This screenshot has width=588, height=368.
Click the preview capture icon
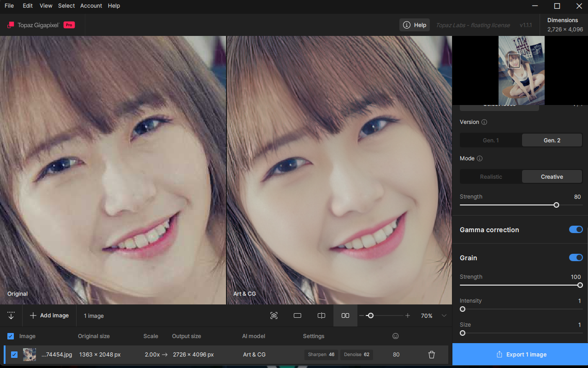274,315
